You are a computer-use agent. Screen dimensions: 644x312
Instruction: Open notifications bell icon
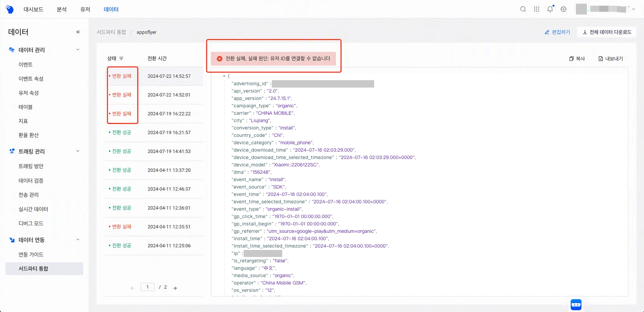(x=550, y=9)
